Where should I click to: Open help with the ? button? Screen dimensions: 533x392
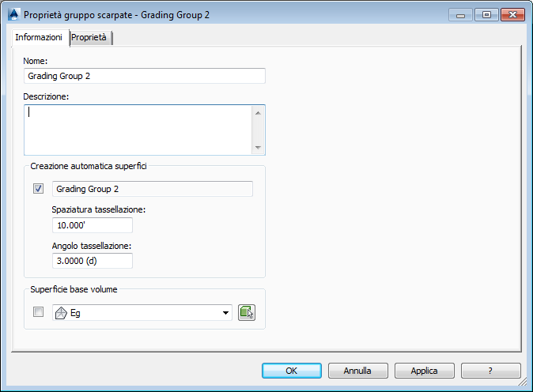tap(490, 370)
